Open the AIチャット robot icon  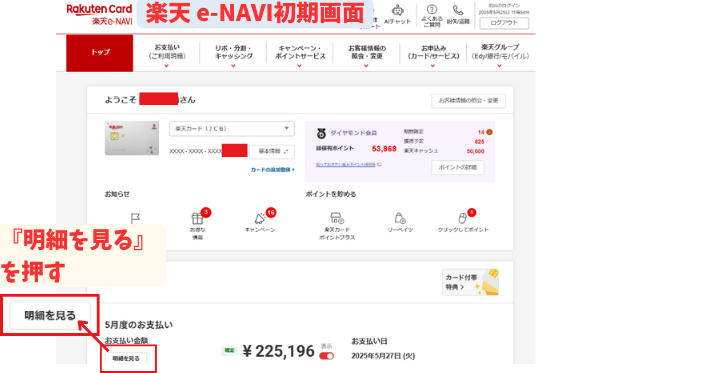(x=398, y=10)
